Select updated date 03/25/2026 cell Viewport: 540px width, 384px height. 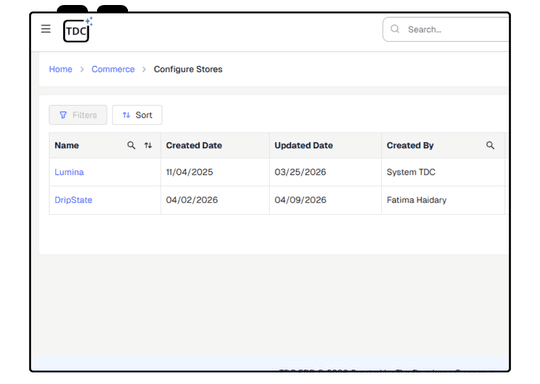pyautogui.click(x=325, y=172)
